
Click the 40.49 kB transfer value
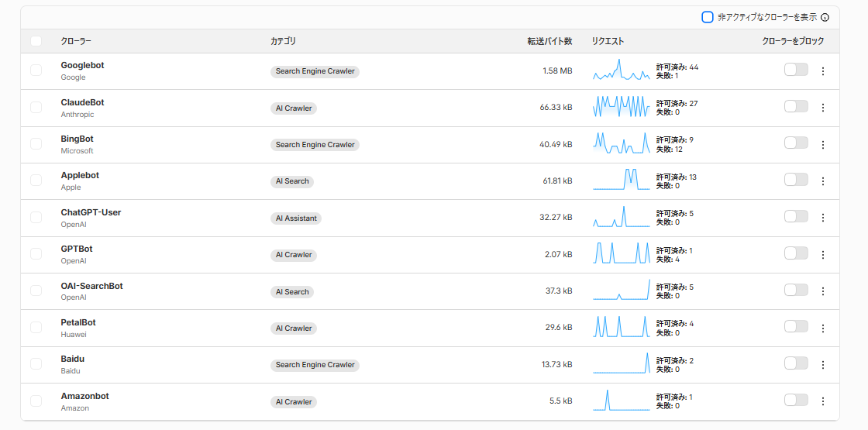point(556,144)
